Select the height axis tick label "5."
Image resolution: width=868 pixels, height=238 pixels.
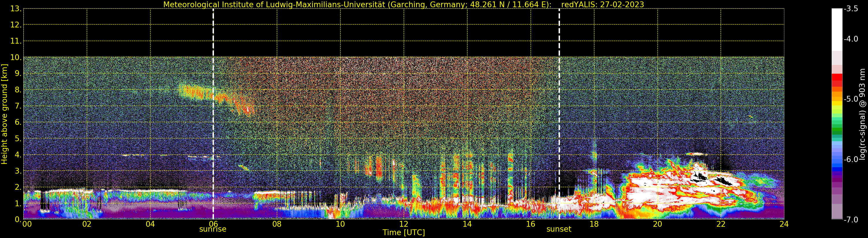click(x=18, y=138)
